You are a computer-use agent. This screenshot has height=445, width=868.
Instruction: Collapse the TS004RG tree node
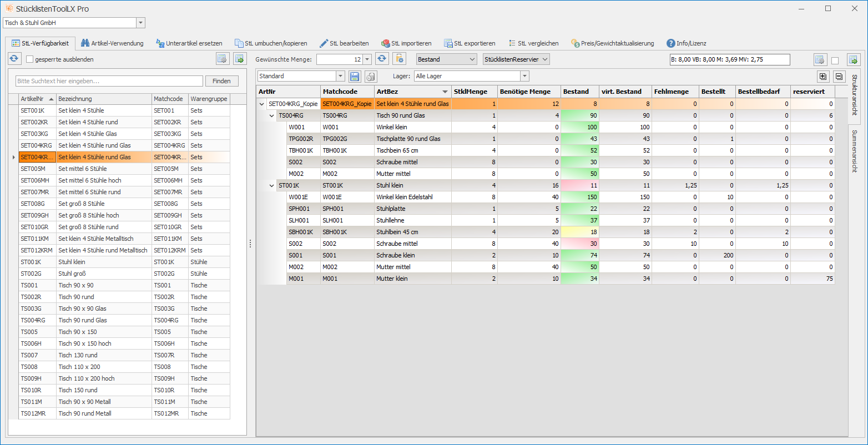pyautogui.click(x=271, y=115)
